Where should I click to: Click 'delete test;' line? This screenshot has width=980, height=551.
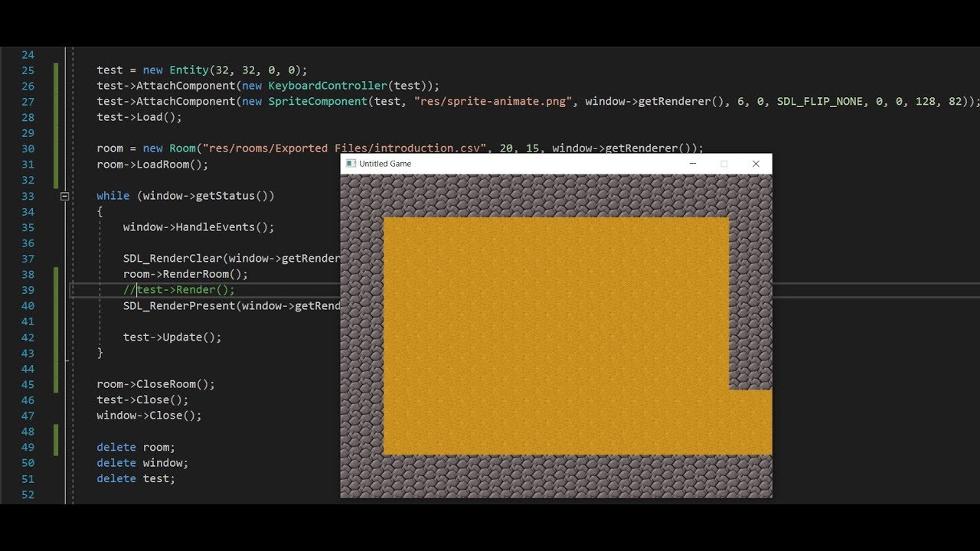[x=136, y=478]
